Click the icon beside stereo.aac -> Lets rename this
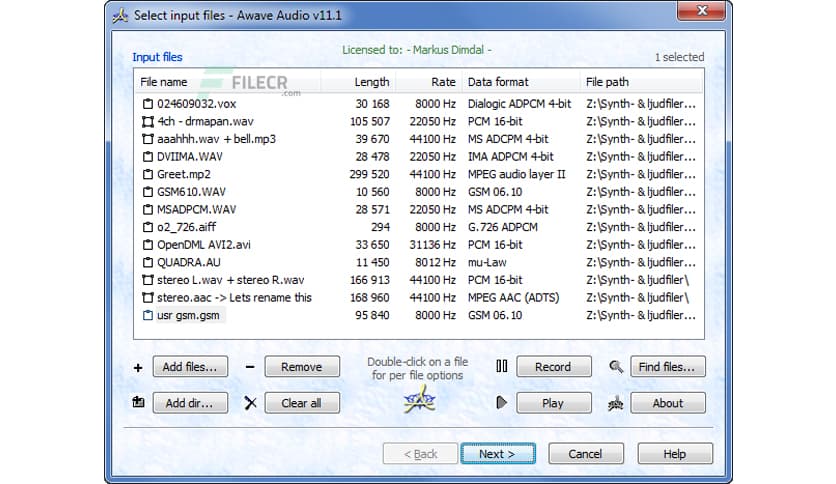This screenshot has height=484, width=836. click(148, 297)
